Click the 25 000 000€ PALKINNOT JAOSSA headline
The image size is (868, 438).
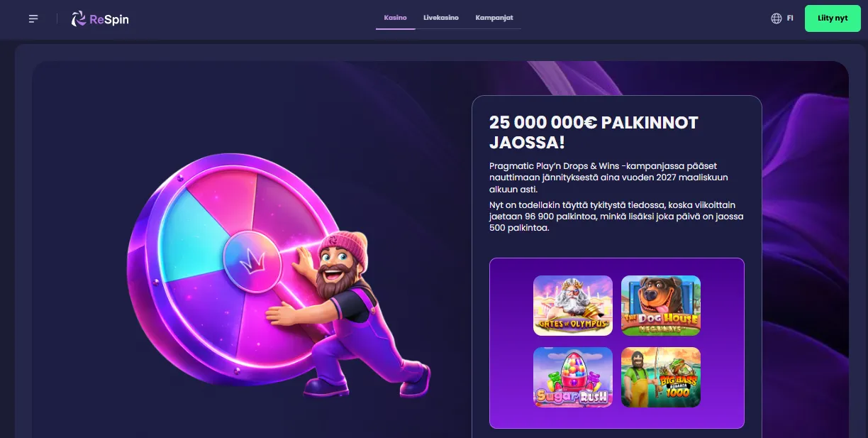[x=594, y=132]
